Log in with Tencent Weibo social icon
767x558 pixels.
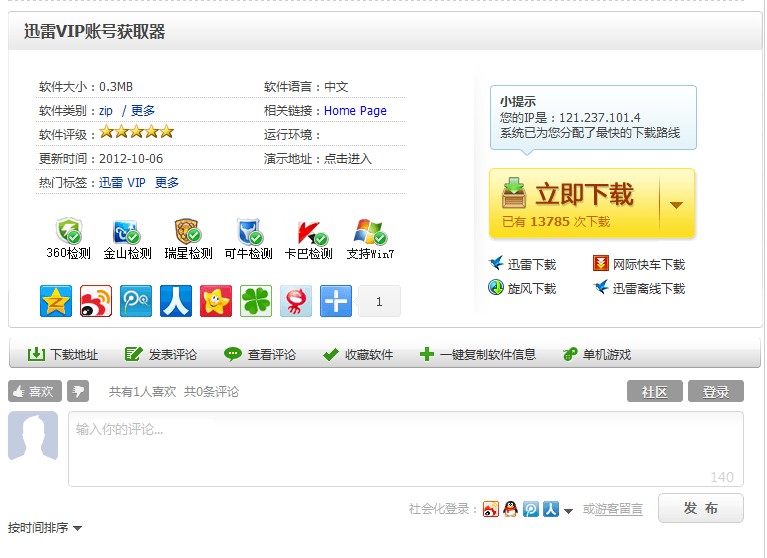click(531, 509)
